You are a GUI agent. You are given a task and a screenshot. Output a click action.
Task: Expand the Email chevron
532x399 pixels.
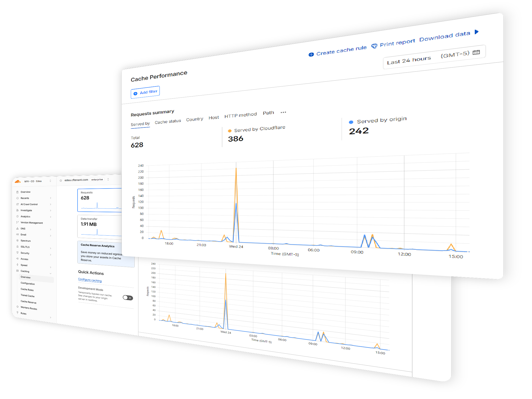(x=50, y=236)
